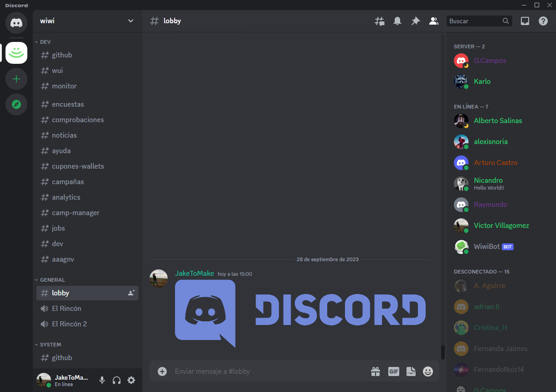Image resolution: width=556 pixels, height=392 pixels.
Task: Collapse the SYSTEM category
Action: (x=48, y=345)
